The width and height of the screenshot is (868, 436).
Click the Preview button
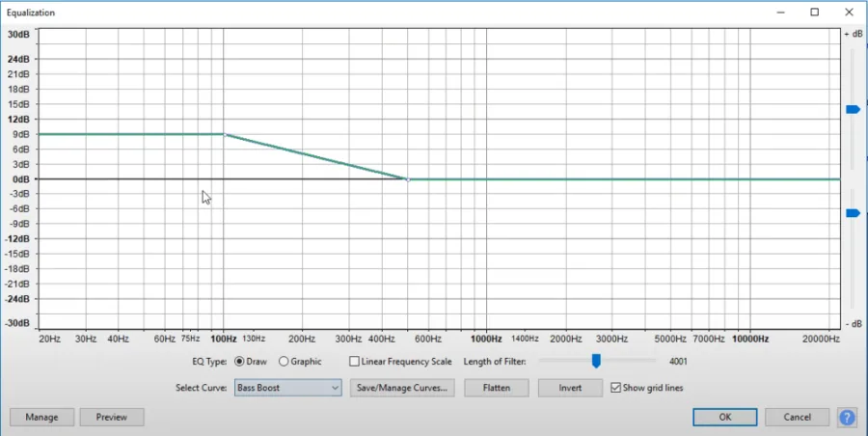(112, 417)
